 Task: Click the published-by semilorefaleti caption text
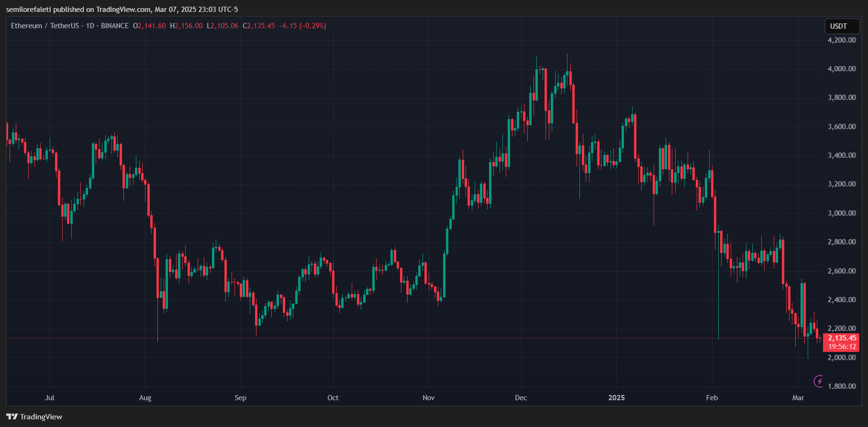tap(122, 10)
